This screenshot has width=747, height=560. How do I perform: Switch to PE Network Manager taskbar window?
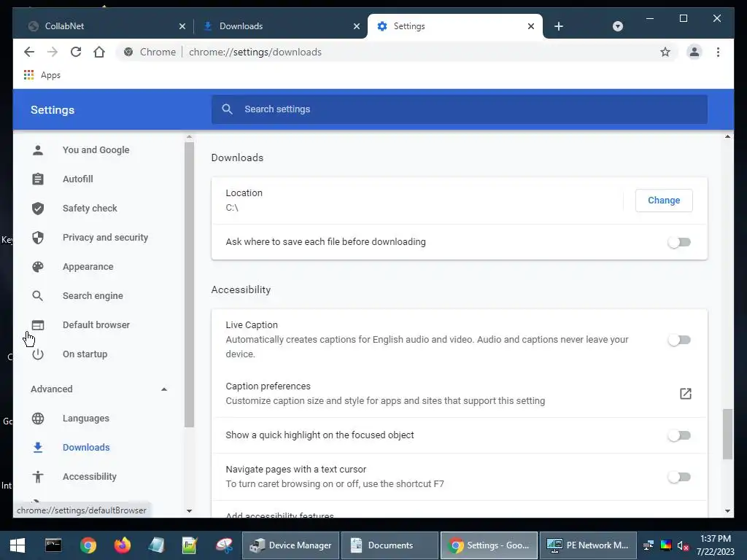(x=588, y=545)
